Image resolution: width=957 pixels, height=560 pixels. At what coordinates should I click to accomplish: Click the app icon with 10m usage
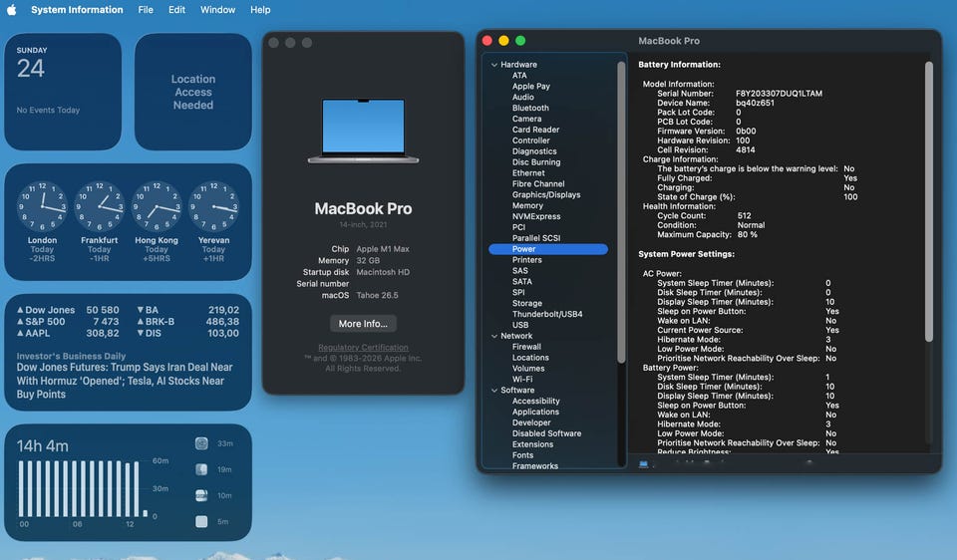pos(201,495)
